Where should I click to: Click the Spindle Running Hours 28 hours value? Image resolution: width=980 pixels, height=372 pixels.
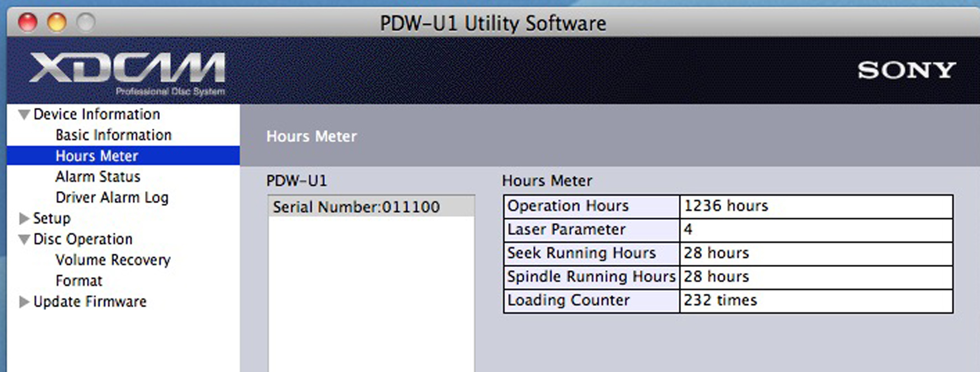816,277
